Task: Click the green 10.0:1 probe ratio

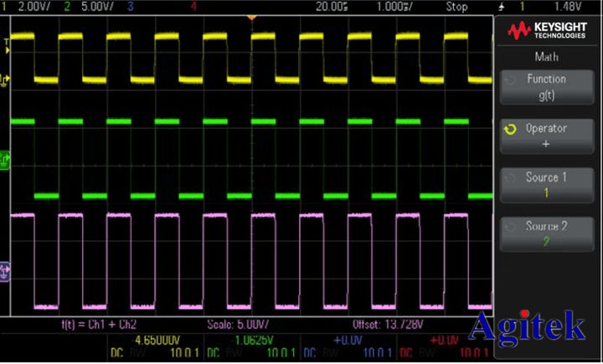Action: pos(281,353)
